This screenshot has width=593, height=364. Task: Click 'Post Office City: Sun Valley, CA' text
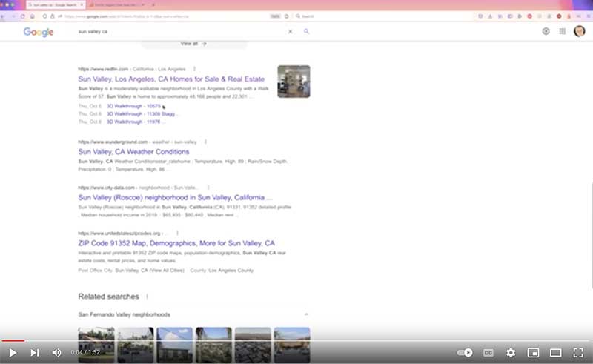coord(131,271)
